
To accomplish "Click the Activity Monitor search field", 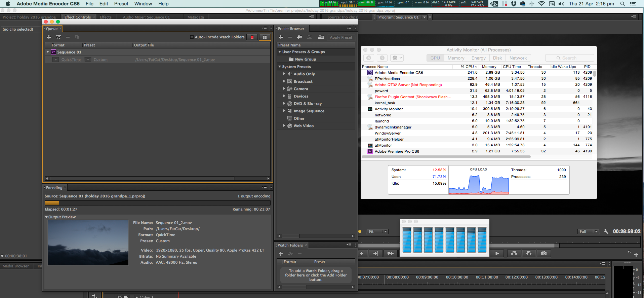I will pos(569,58).
